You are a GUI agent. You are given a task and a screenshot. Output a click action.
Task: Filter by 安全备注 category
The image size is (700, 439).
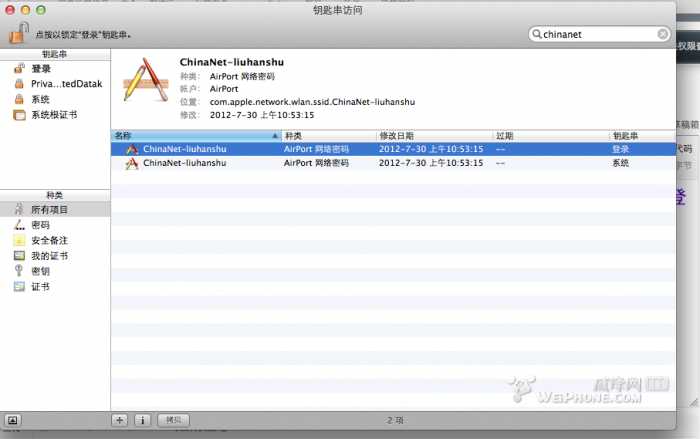(50, 240)
